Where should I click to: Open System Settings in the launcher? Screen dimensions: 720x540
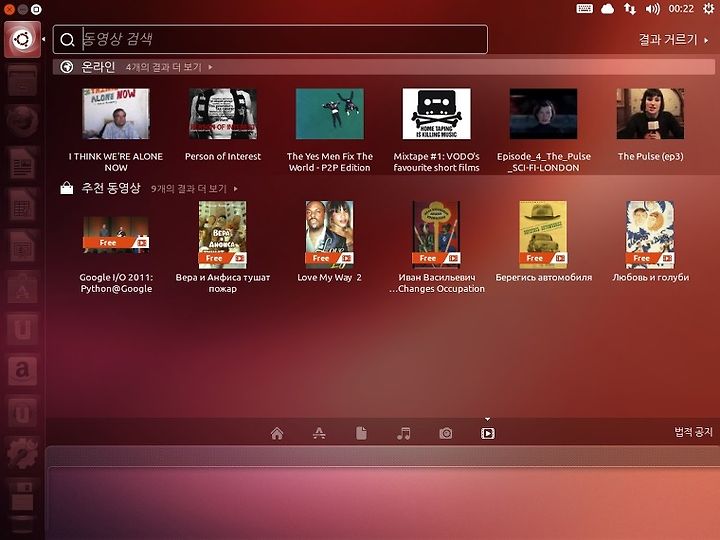pos(22,453)
